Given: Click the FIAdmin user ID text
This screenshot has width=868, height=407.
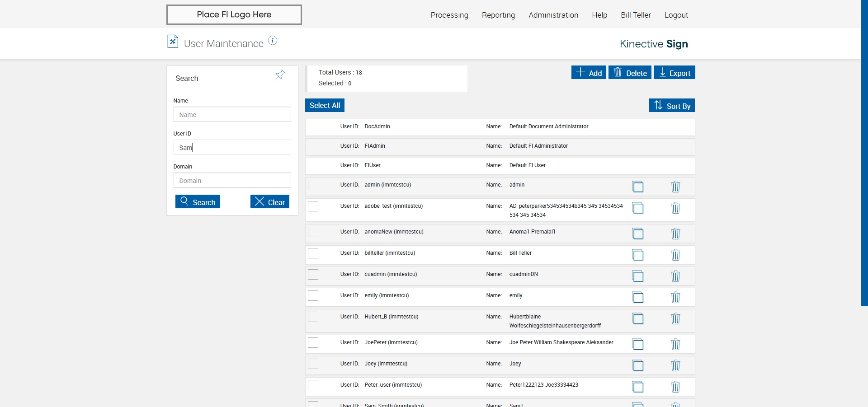Looking at the screenshot, I should 375,146.
